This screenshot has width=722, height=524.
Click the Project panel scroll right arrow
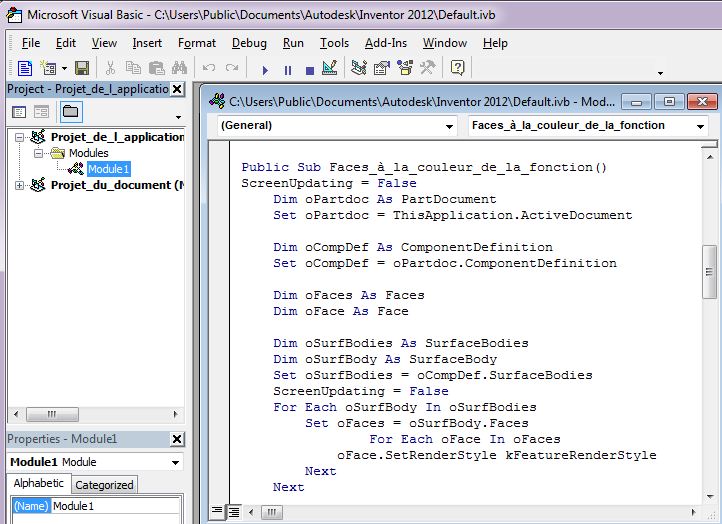175,414
